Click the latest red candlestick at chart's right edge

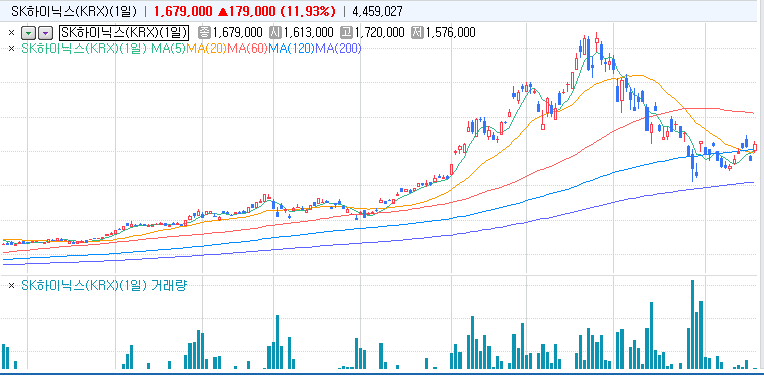(x=755, y=147)
